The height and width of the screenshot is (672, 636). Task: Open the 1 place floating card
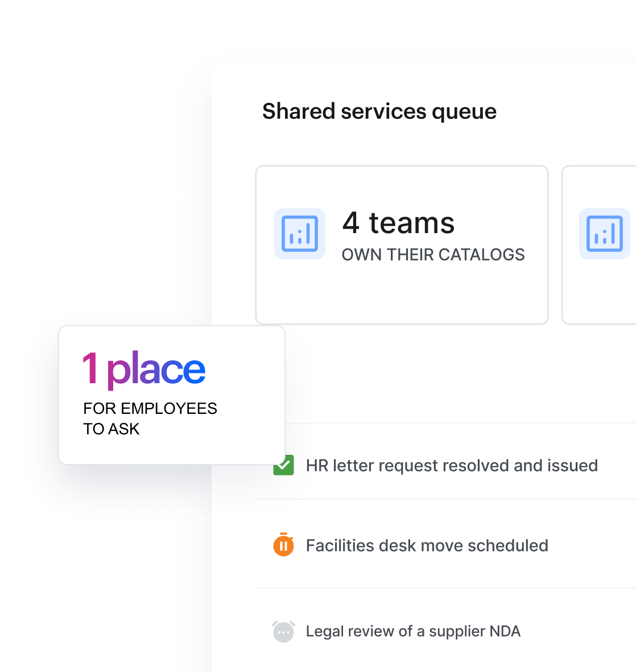pos(172,395)
